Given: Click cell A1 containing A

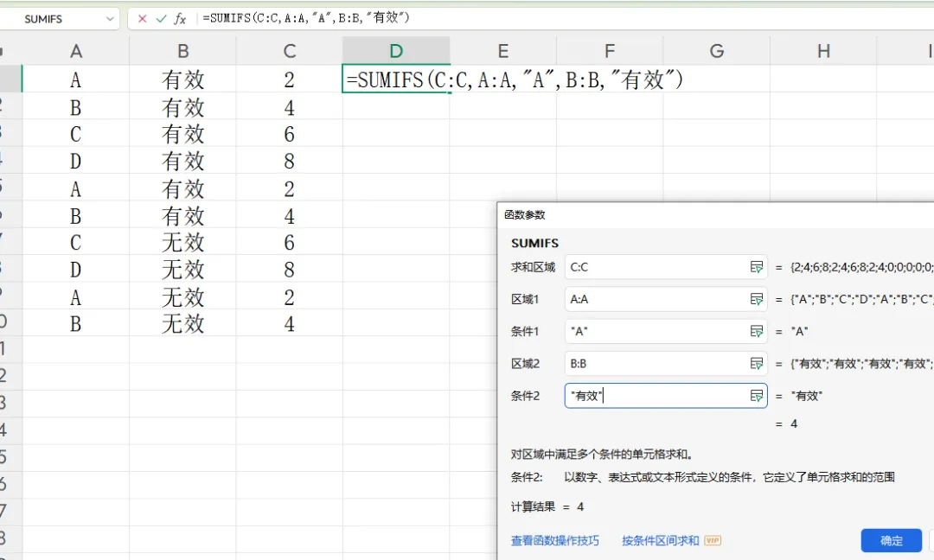Looking at the screenshot, I should pos(75,79).
